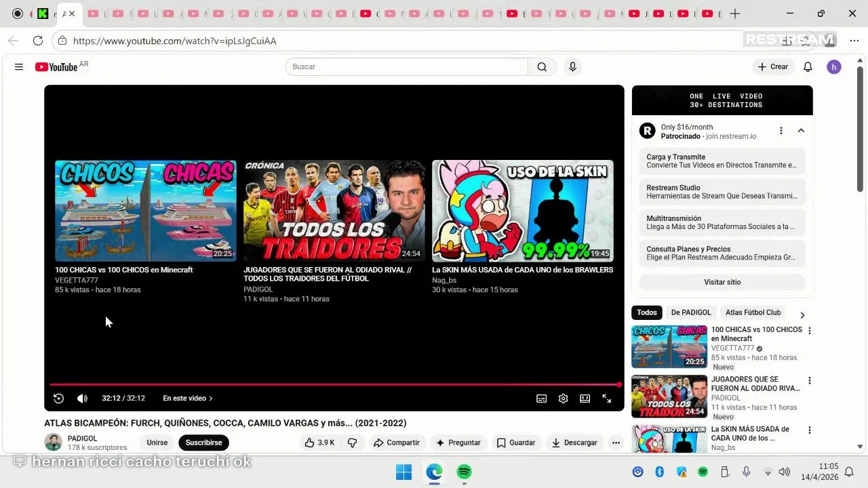Reload the page in the browser
Screen dimensions: 868x488
point(38,41)
